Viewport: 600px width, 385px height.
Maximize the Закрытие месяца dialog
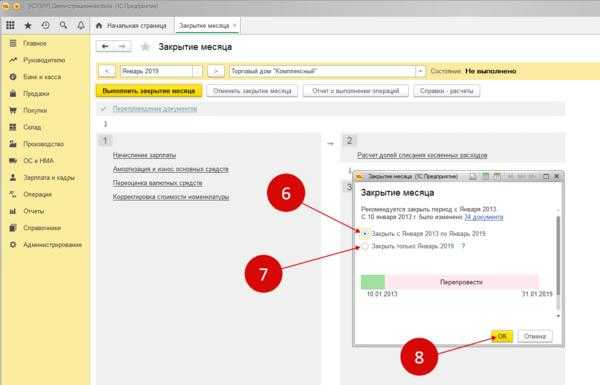click(x=546, y=176)
